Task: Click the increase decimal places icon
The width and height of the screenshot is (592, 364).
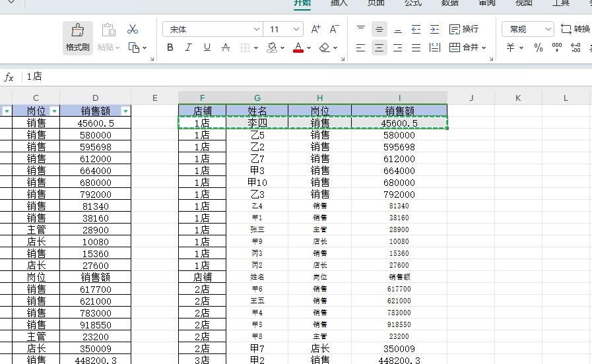Action: [x=576, y=47]
